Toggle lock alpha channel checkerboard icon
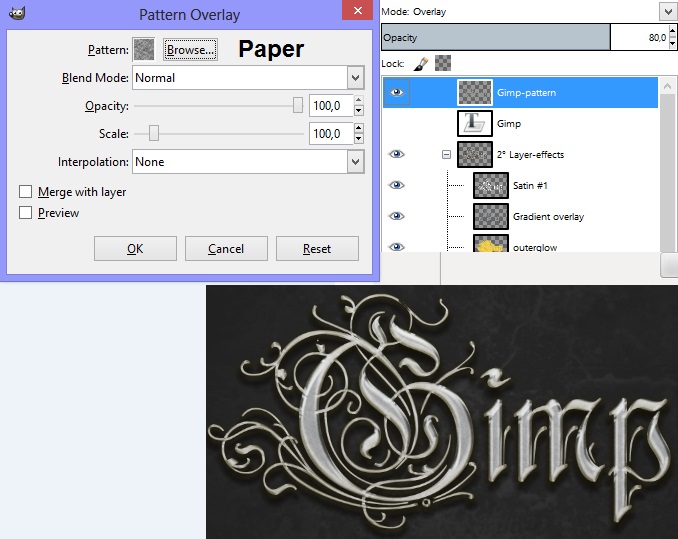The image size is (678, 539). [442, 64]
